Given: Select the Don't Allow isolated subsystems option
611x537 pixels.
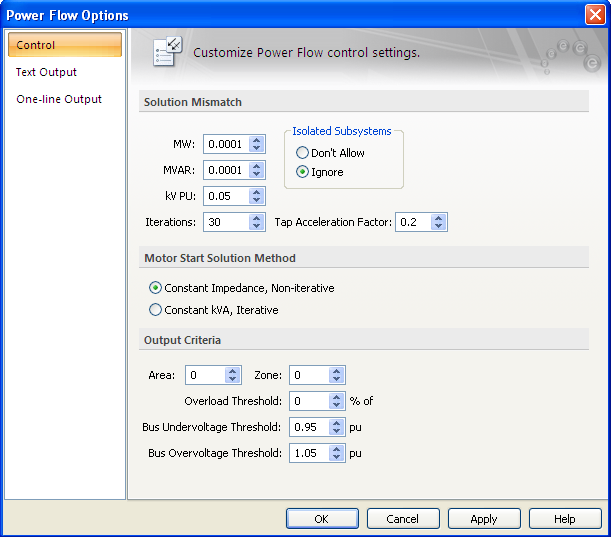Looking at the screenshot, I should point(302,153).
